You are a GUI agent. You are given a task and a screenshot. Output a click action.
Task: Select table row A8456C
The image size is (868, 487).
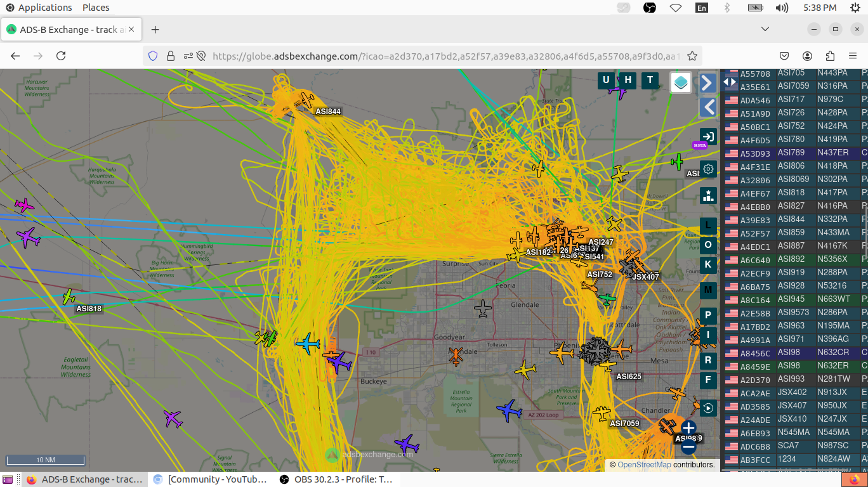click(795, 353)
